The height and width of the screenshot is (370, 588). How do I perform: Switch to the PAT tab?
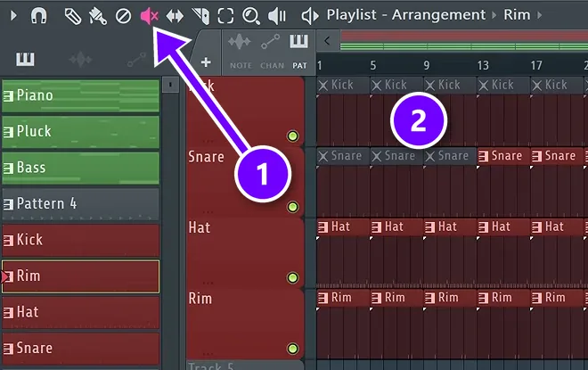[x=299, y=52]
